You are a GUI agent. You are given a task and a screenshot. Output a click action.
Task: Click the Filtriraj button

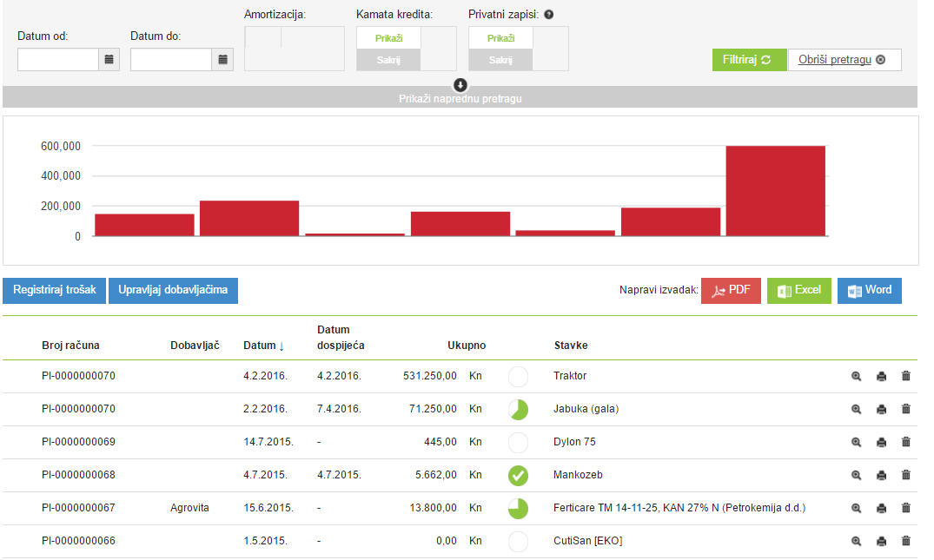(x=747, y=60)
